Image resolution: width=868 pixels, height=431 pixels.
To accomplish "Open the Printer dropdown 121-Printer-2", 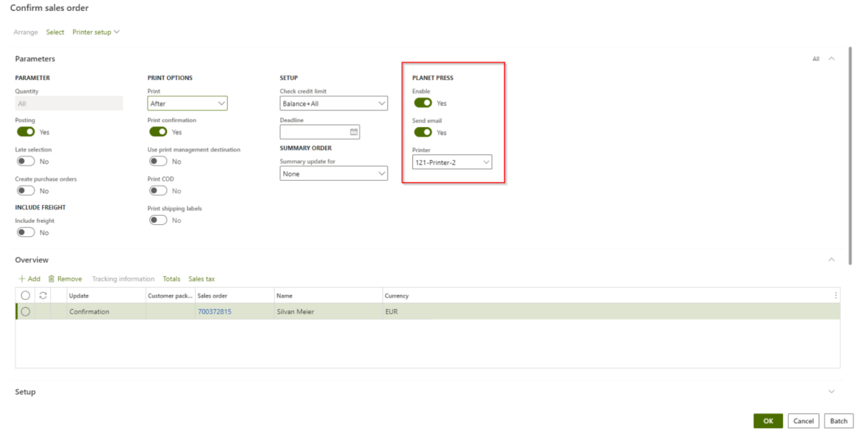I will [x=452, y=162].
